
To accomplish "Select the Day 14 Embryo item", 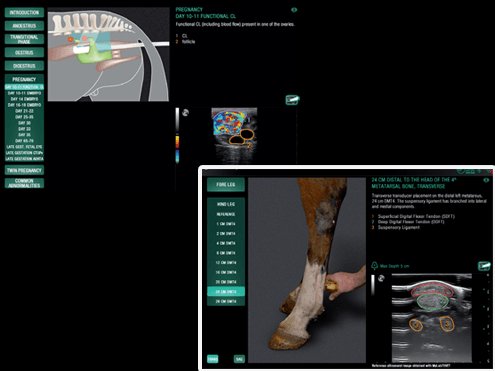I will [24, 99].
